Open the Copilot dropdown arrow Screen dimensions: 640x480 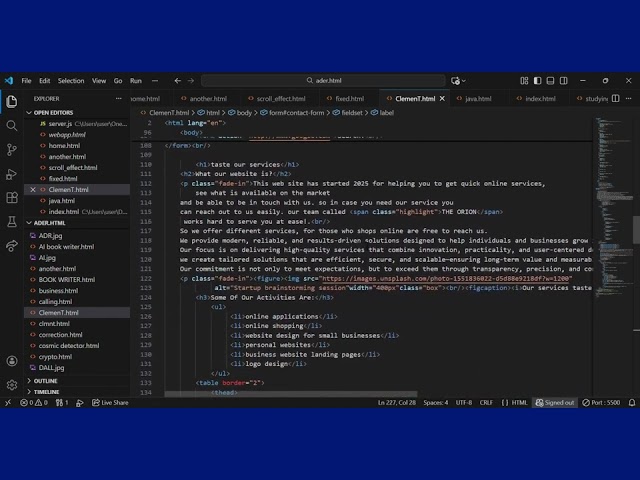pyautogui.click(x=464, y=81)
